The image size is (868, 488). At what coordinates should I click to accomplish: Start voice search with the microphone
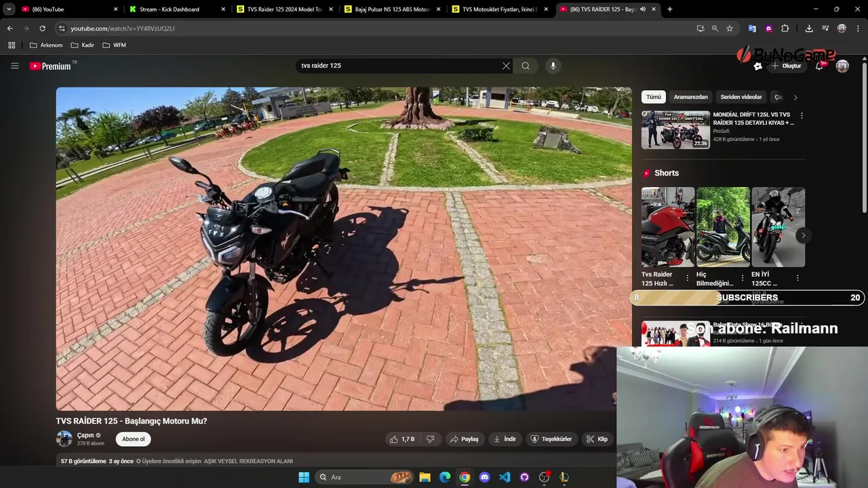(553, 66)
